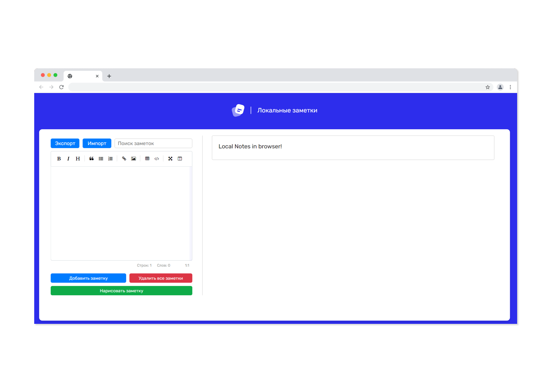Image resolution: width=552 pixels, height=392 pixels.
Task: Create an unordered list
Action: [101, 159]
